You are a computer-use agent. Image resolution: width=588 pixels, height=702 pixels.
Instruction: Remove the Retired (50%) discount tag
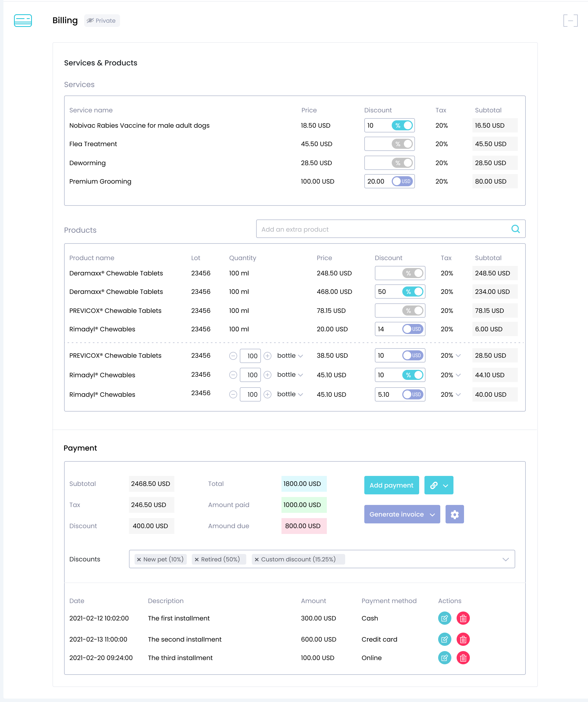(x=197, y=559)
